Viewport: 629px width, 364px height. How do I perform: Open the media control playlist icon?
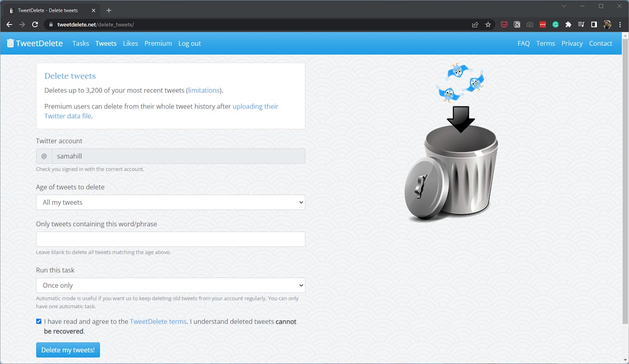click(x=581, y=25)
